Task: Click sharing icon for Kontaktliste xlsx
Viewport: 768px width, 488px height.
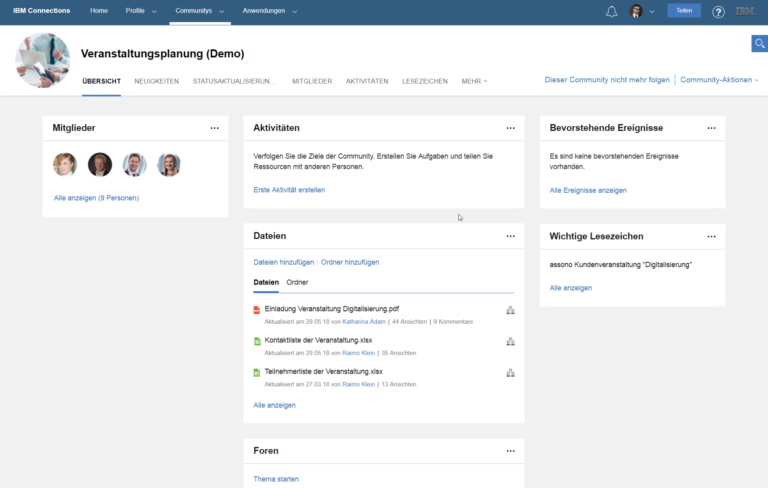Action: (x=510, y=342)
